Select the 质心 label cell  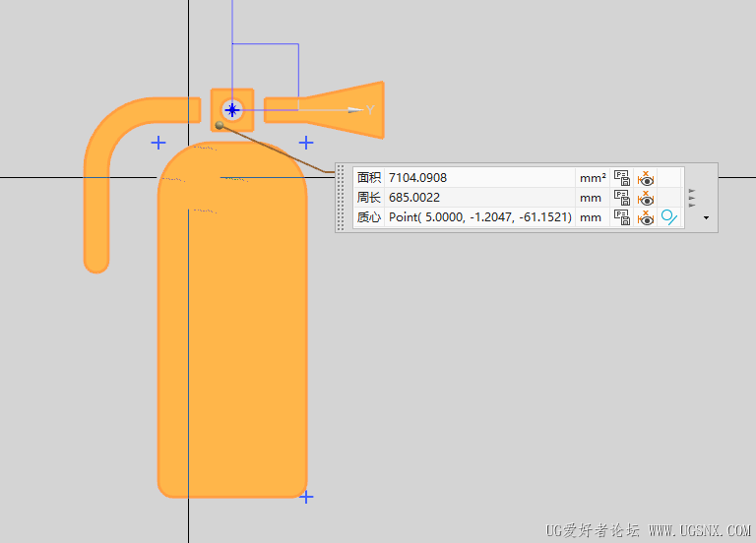(x=369, y=217)
